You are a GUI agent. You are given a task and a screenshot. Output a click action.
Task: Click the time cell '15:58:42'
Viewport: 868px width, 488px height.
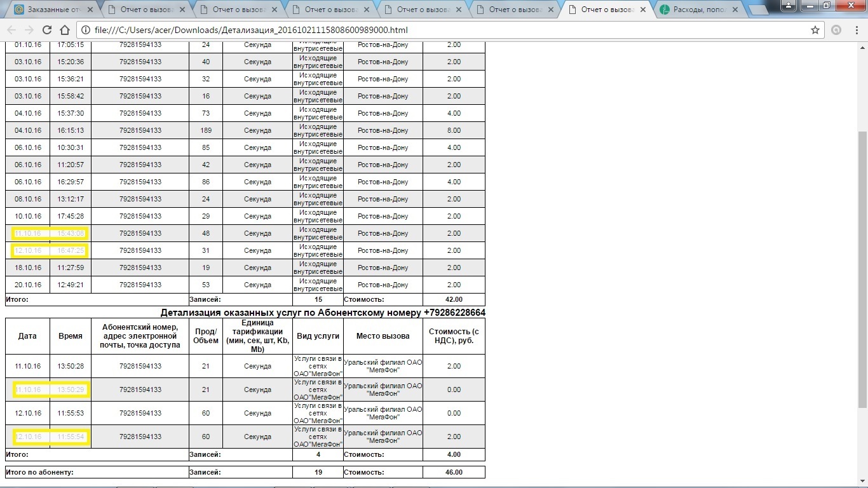click(71, 97)
